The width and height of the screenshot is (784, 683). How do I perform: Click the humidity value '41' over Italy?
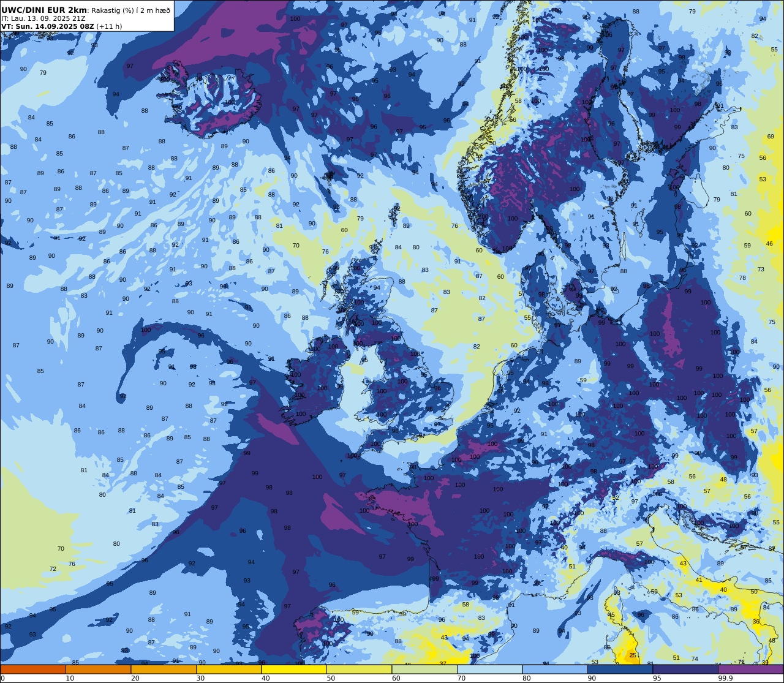[699, 579]
